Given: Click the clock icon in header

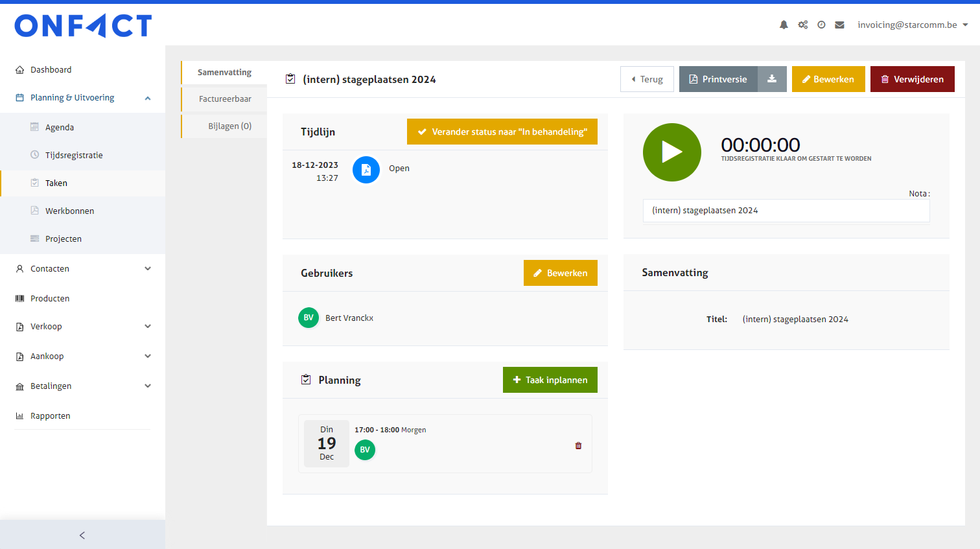Looking at the screenshot, I should click(x=821, y=25).
